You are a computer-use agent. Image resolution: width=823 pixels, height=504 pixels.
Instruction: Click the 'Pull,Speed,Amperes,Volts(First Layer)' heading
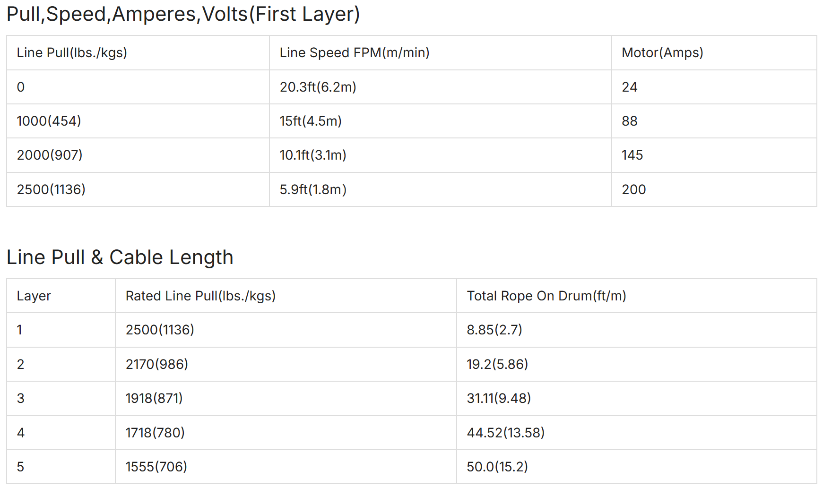click(x=183, y=14)
